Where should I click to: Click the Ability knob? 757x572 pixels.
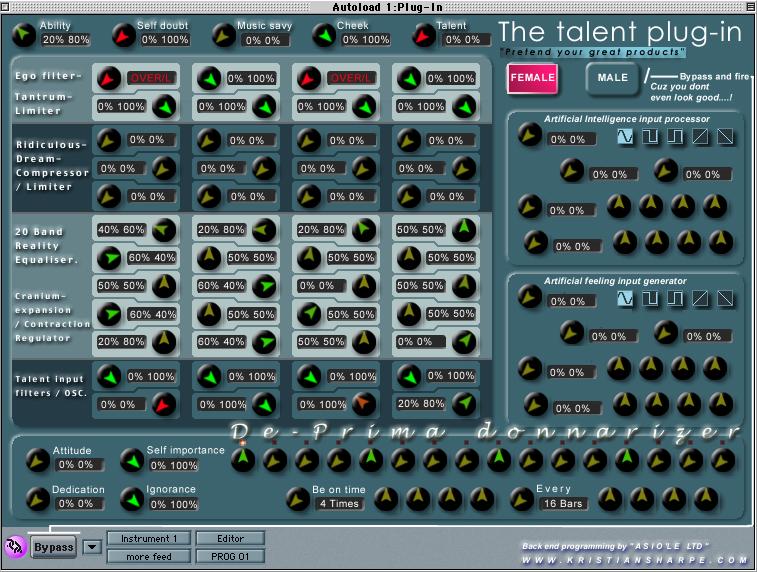tap(23, 36)
